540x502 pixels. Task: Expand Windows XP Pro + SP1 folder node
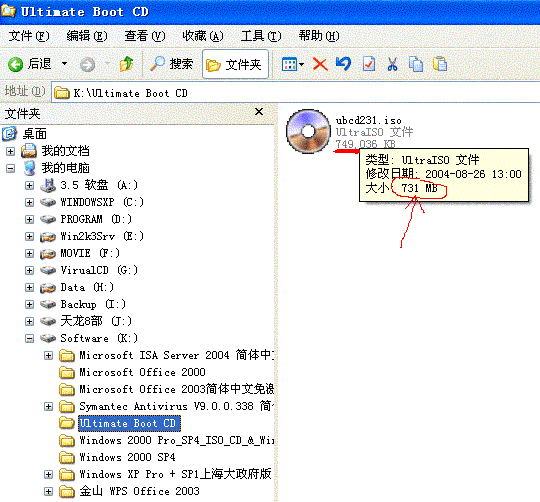(49, 475)
